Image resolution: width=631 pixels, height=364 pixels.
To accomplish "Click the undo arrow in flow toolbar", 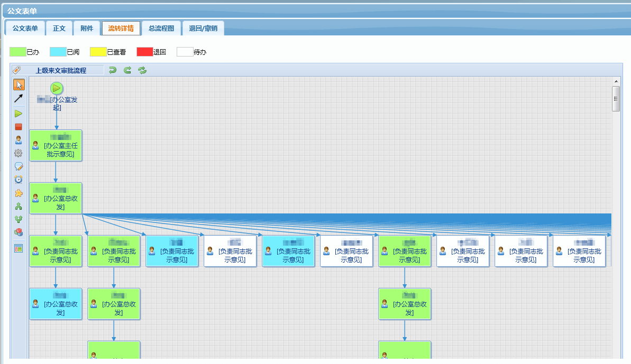I will point(113,70).
